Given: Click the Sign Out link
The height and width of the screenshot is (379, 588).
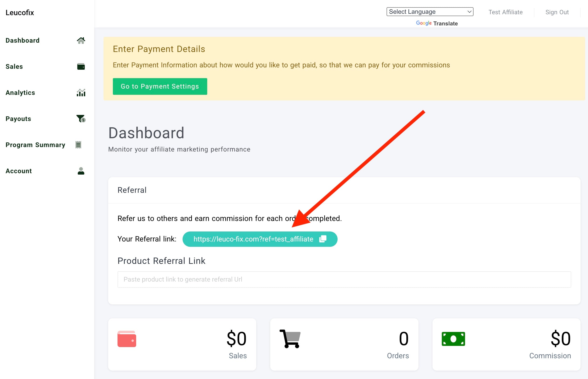Looking at the screenshot, I should 557,12.
